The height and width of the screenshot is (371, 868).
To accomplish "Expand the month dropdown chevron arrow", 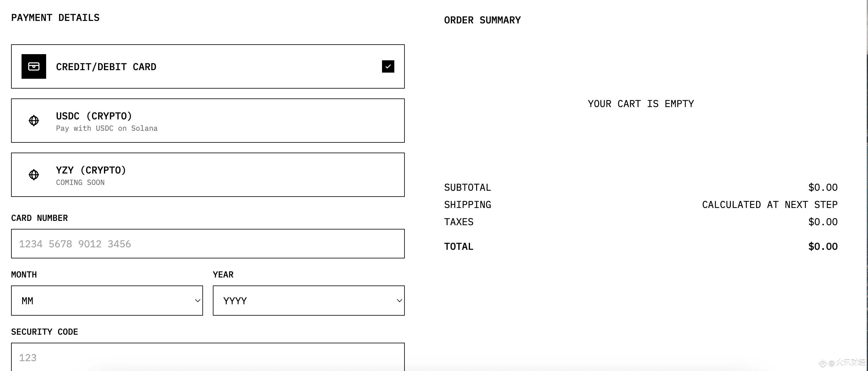I will [198, 301].
